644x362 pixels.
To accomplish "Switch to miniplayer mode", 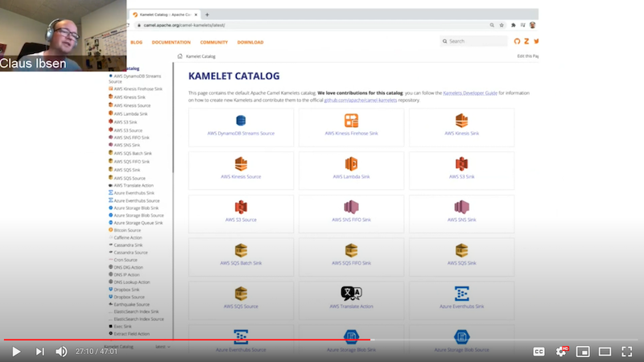I will point(584,351).
